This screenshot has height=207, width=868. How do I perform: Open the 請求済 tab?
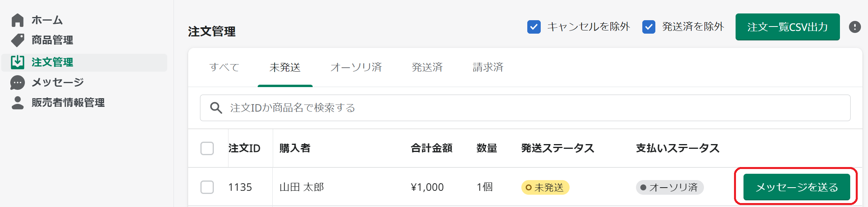[x=488, y=67]
